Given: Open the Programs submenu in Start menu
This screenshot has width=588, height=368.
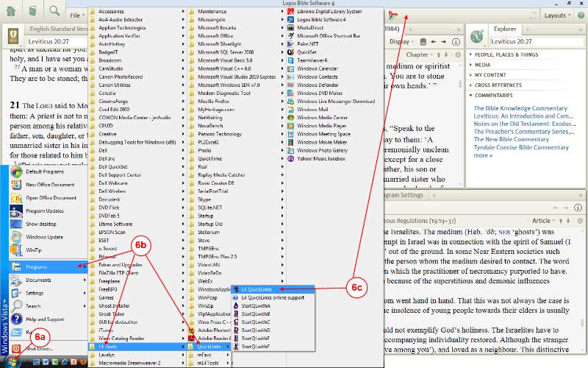Looking at the screenshot, I should coord(48,267).
